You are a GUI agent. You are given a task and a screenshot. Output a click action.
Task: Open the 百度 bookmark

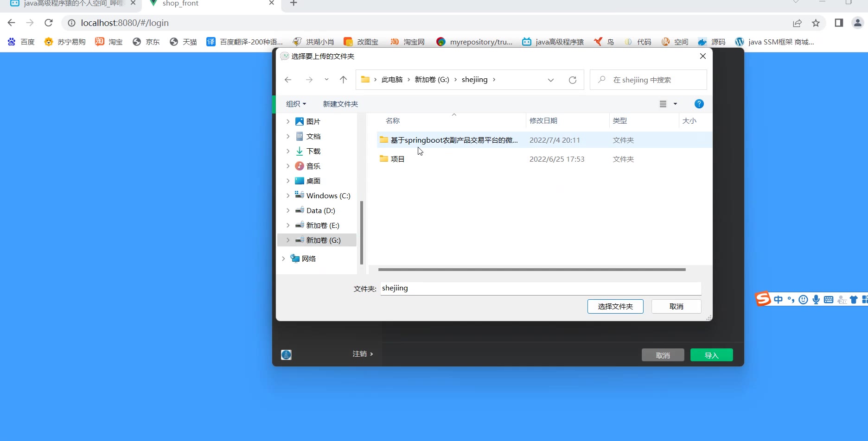point(21,42)
